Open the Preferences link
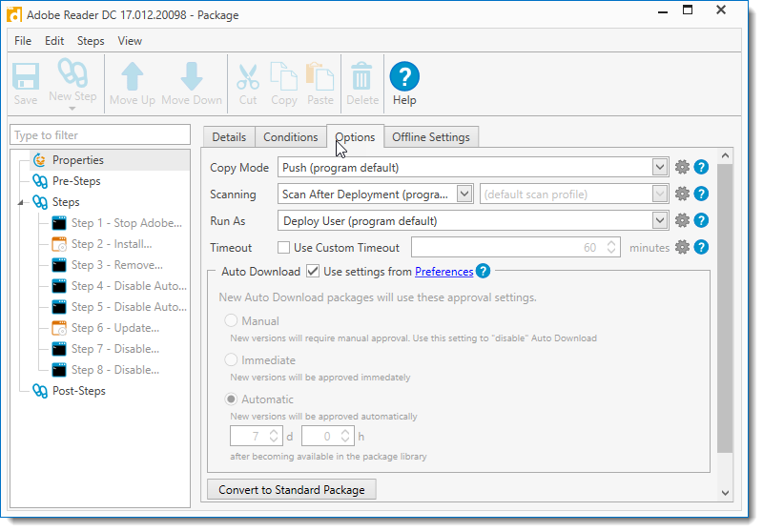This screenshot has width=763, height=532. pyautogui.click(x=443, y=272)
